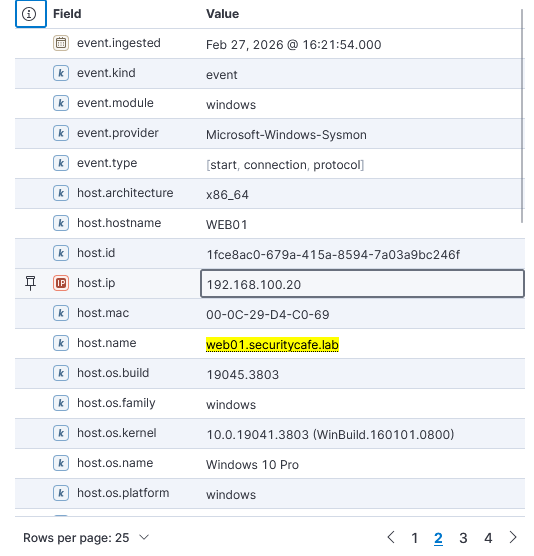Open the Rows per page dropdown
The width and height of the screenshot is (534, 556).
(x=86, y=538)
